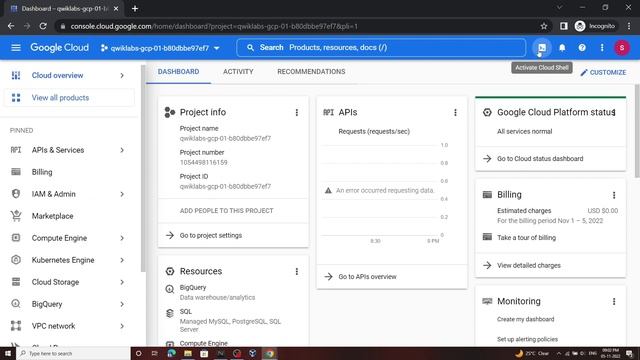Click the BigQuery sidebar icon
This screenshot has height=360, width=640.
pyautogui.click(x=16, y=304)
